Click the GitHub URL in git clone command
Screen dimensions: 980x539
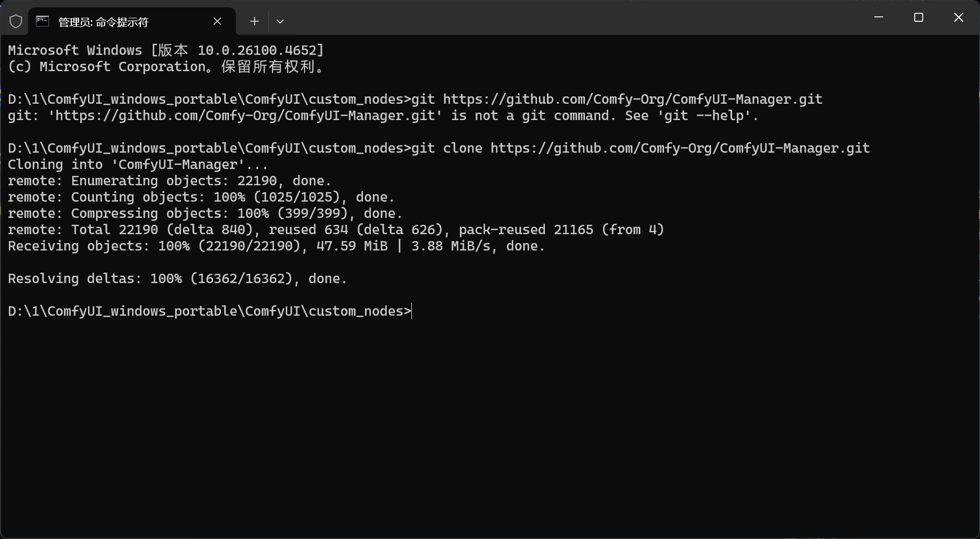click(x=680, y=148)
